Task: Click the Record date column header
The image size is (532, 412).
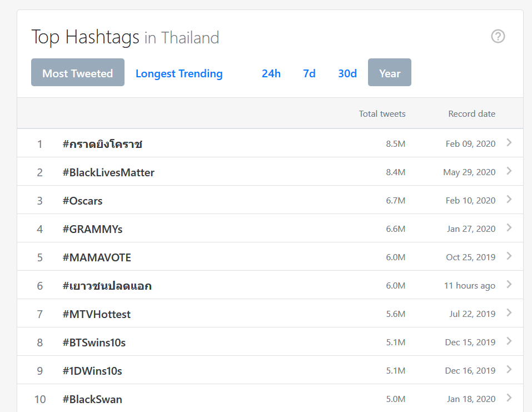Action: tap(471, 113)
